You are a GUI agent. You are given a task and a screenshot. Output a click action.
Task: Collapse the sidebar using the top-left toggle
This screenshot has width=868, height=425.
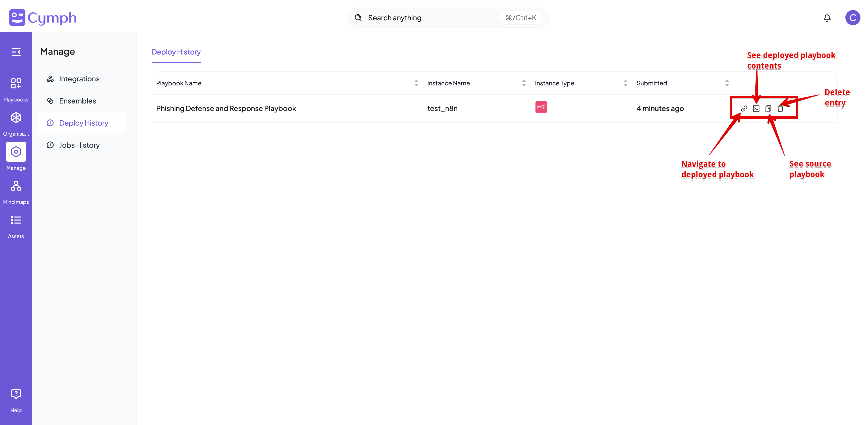coord(16,52)
